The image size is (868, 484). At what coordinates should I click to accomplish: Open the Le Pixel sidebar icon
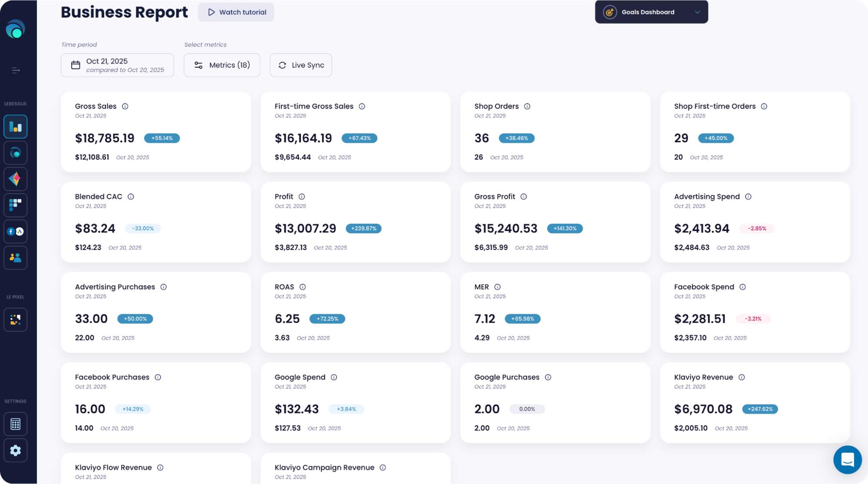coord(16,320)
